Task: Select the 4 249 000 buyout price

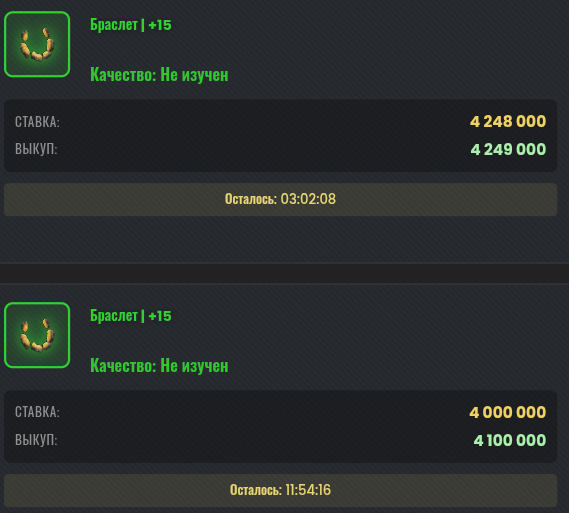Action: click(508, 149)
